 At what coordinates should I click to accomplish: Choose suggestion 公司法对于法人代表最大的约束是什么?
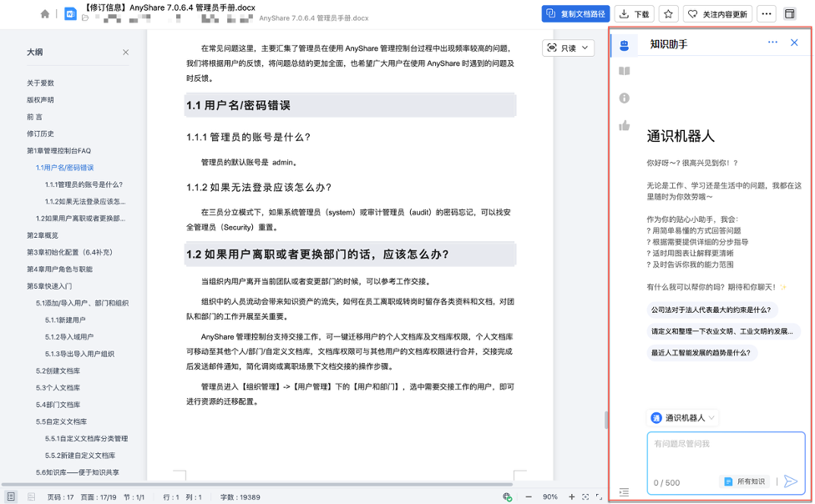pos(711,310)
